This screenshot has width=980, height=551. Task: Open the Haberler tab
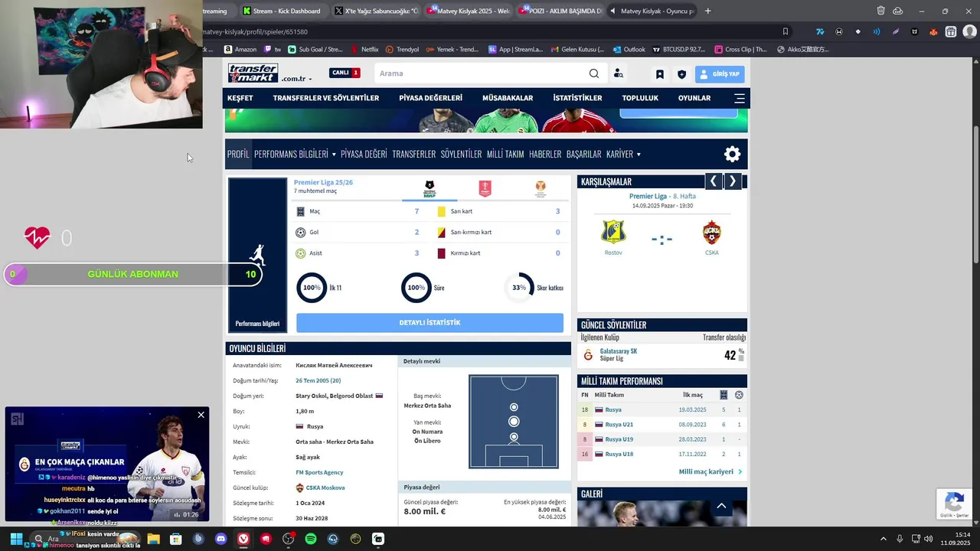[545, 154]
